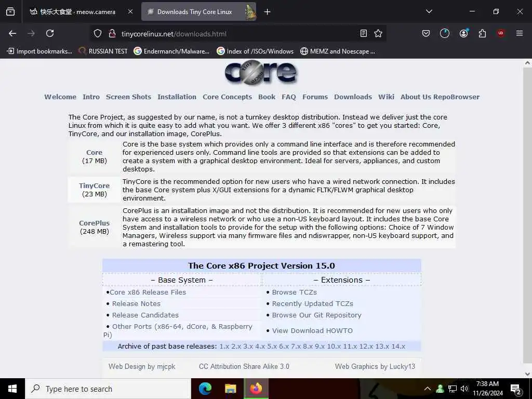Download CorePlus (248 MB) link
532x399 pixels.
pos(95,223)
